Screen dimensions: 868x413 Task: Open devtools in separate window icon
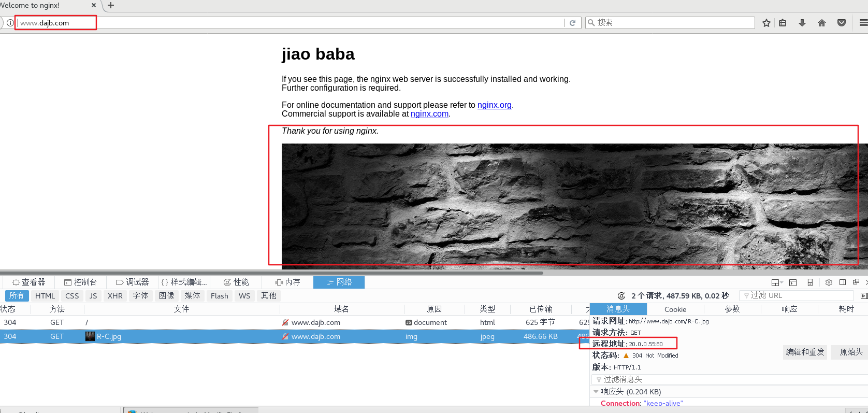point(856,282)
